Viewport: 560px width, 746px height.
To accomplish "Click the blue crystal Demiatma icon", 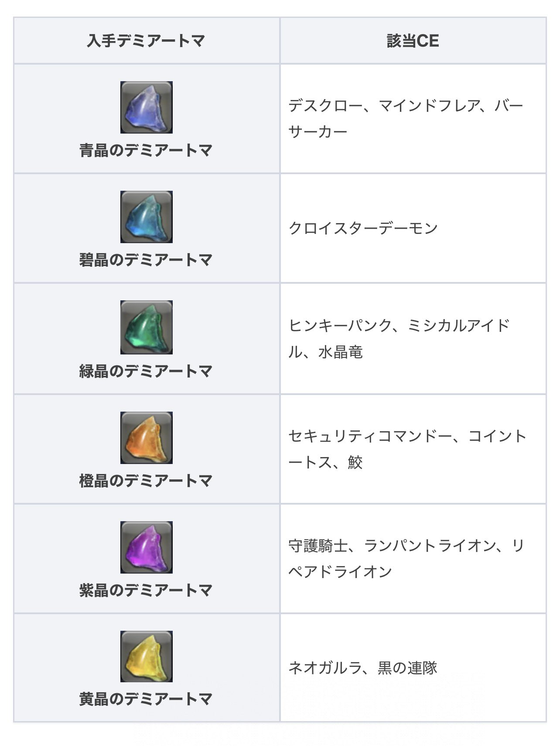I will 147,107.
